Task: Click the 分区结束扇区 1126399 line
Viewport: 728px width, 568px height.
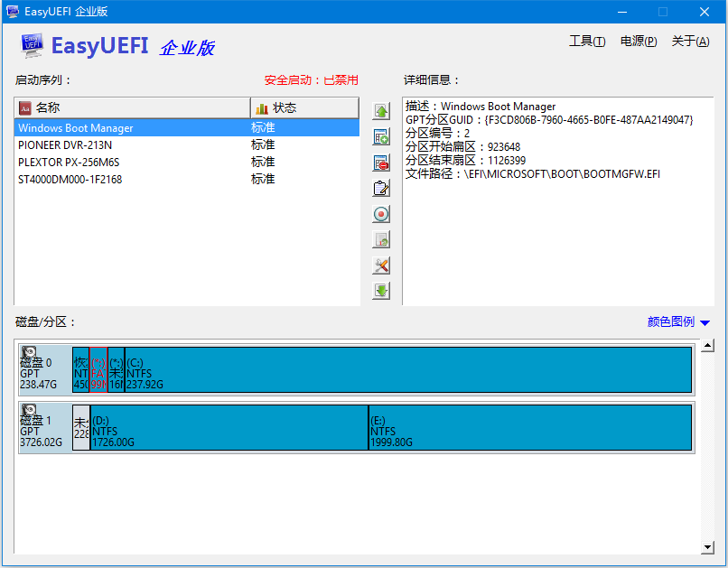Action: click(466, 161)
